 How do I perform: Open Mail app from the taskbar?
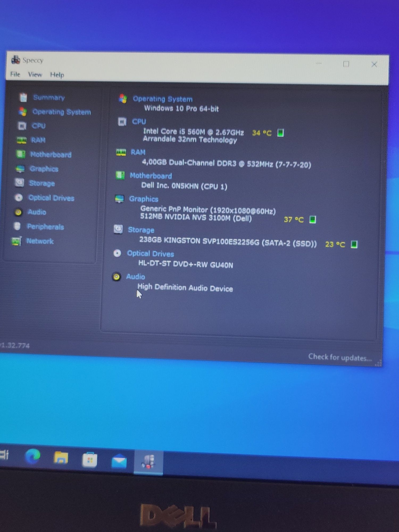[119, 461]
